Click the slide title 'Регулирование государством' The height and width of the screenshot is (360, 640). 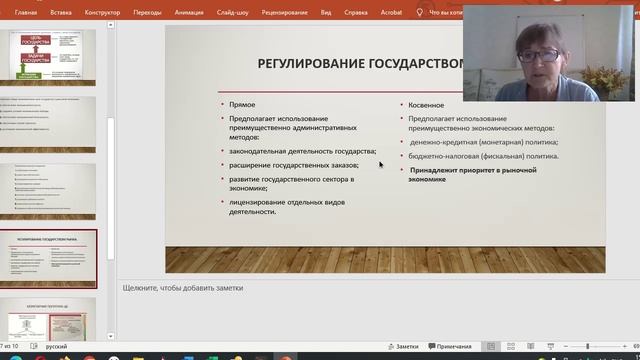[361, 64]
